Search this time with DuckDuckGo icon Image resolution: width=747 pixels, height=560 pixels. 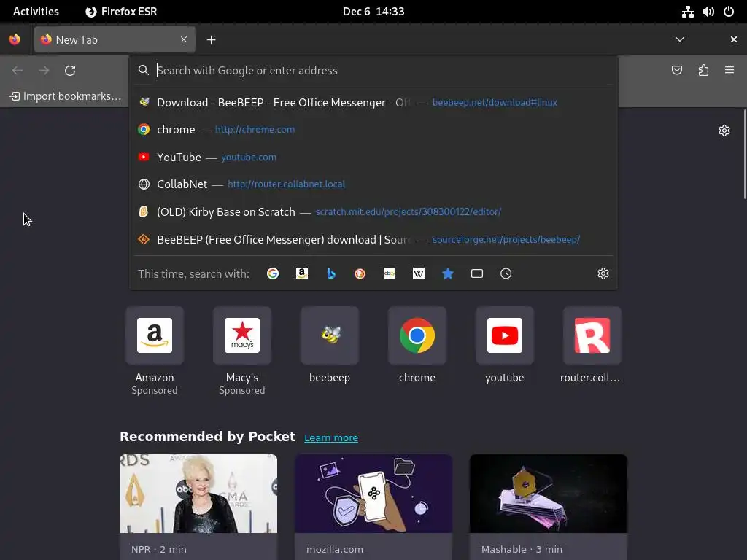(x=360, y=273)
